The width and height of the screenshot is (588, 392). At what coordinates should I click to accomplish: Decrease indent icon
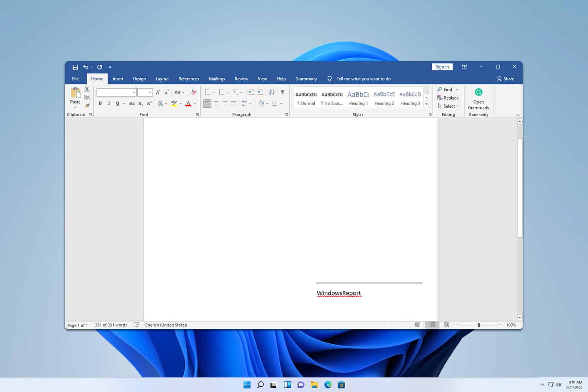252,92
